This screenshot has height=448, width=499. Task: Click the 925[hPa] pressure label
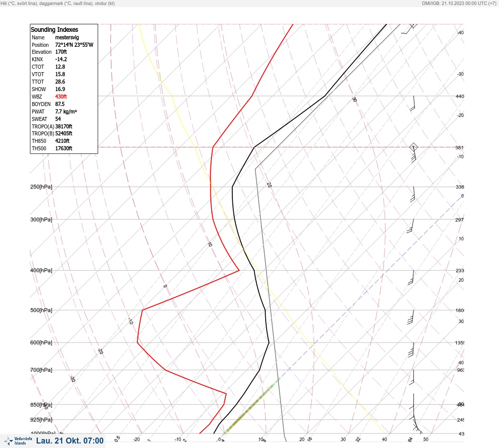41,420
